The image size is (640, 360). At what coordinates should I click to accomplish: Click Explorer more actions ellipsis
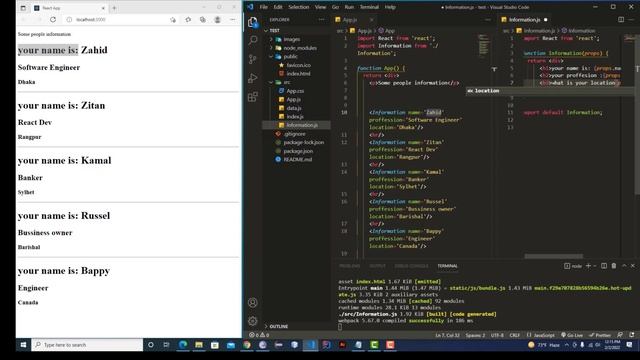[322, 19]
